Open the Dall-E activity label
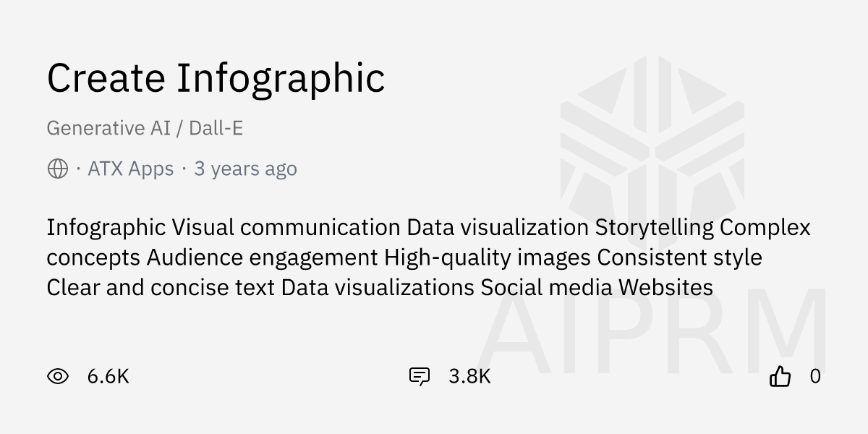 click(216, 128)
